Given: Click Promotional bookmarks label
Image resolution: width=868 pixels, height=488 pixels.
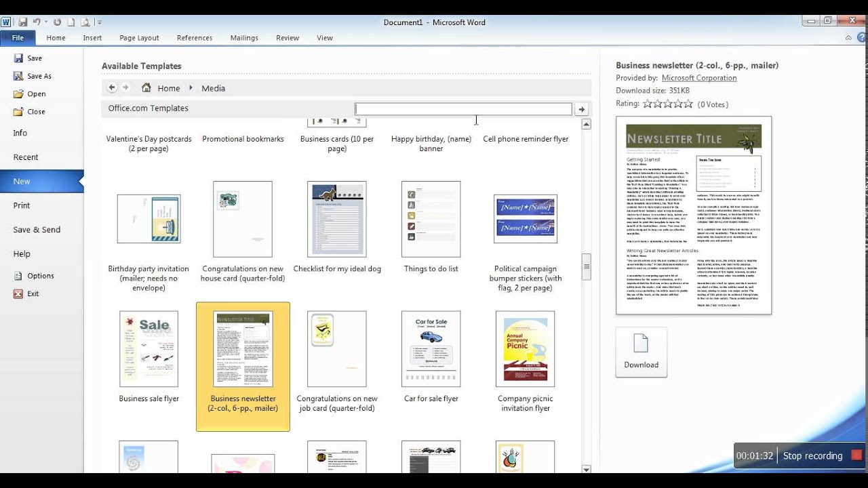Looking at the screenshot, I should click(x=243, y=139).
